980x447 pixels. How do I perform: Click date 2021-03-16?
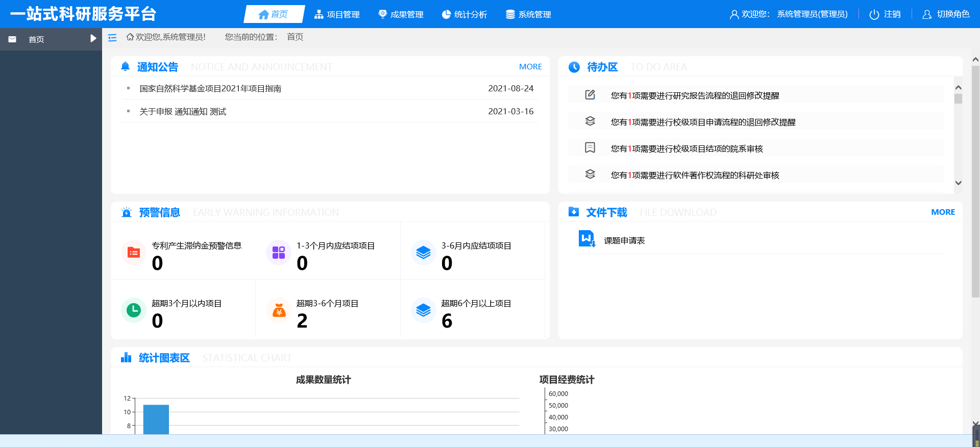pyautogui.click(x=510, y=112)
